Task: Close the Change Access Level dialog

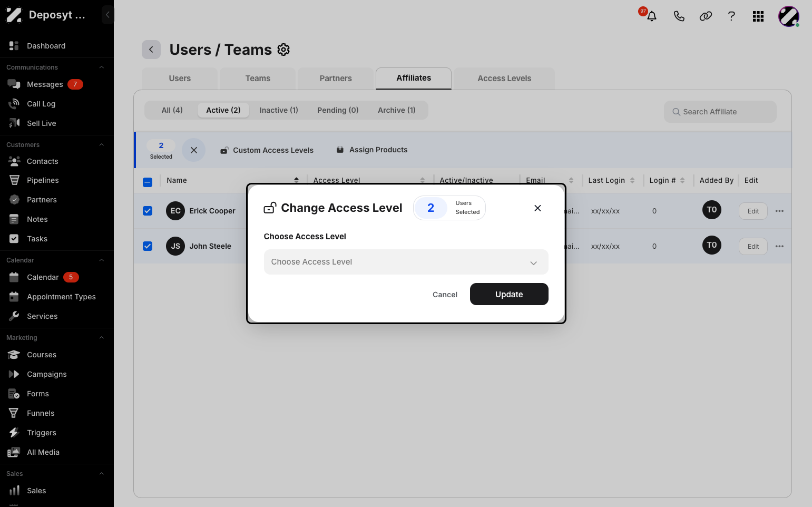Action: point(537,208)
